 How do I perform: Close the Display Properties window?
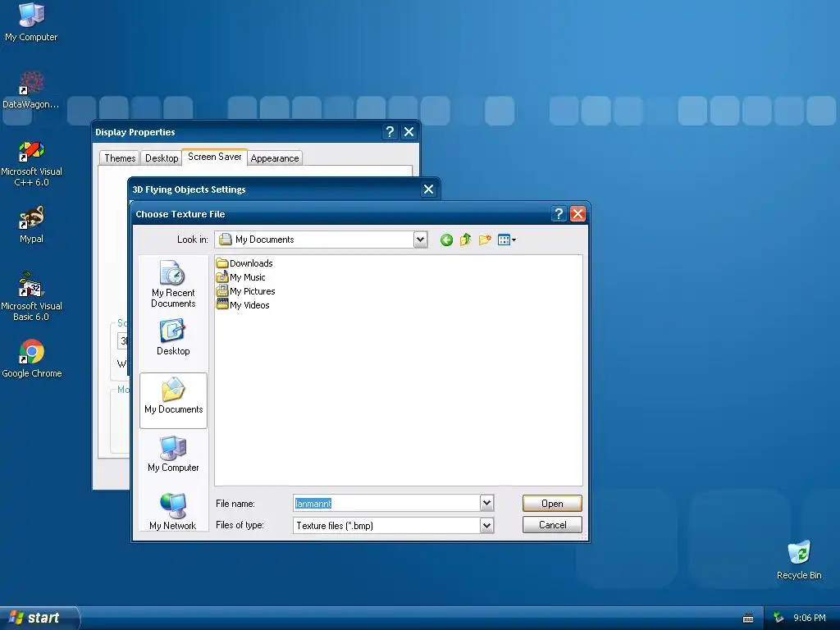409,132
